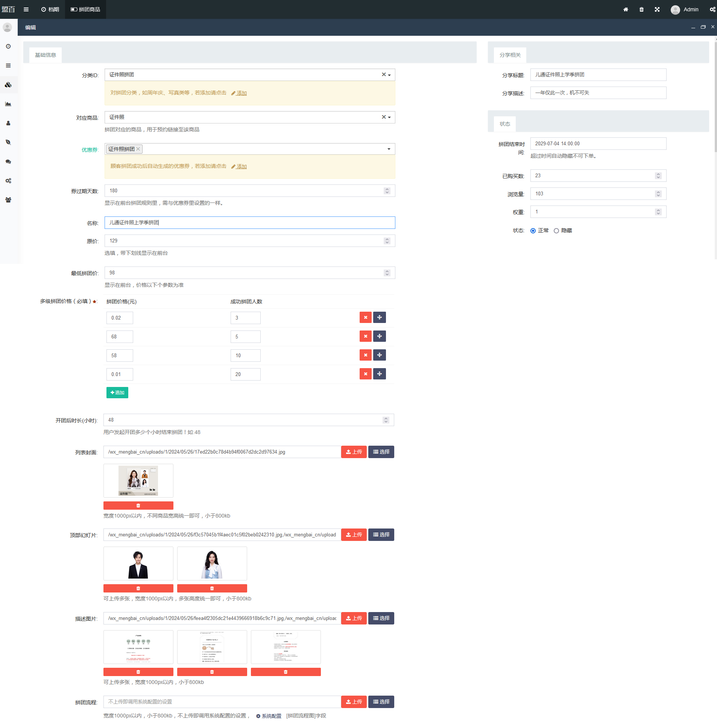The height and width of the screenshot is (728, 717).
Task: Click the trash icon in top bar
Action: point(641,9)
